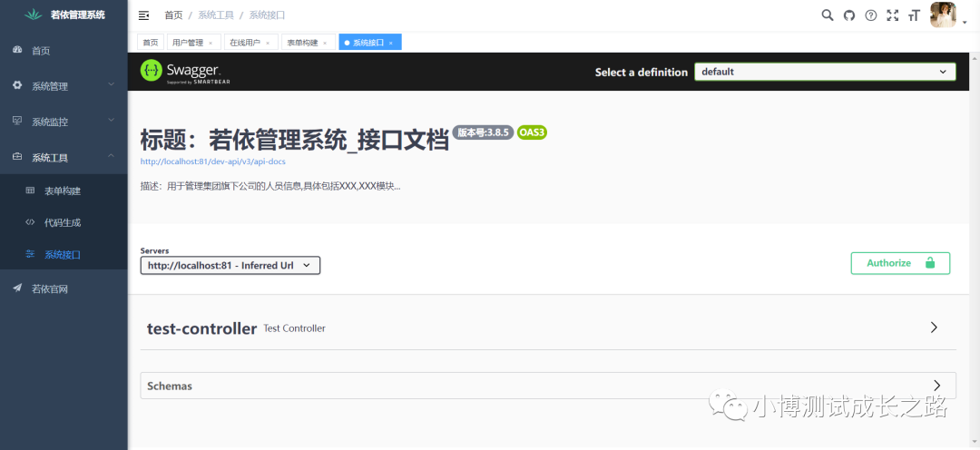This screenshot has width=980, height=450.
Task: Click the 系统监控 monitor icon
Action: click(x=17, y=121)
